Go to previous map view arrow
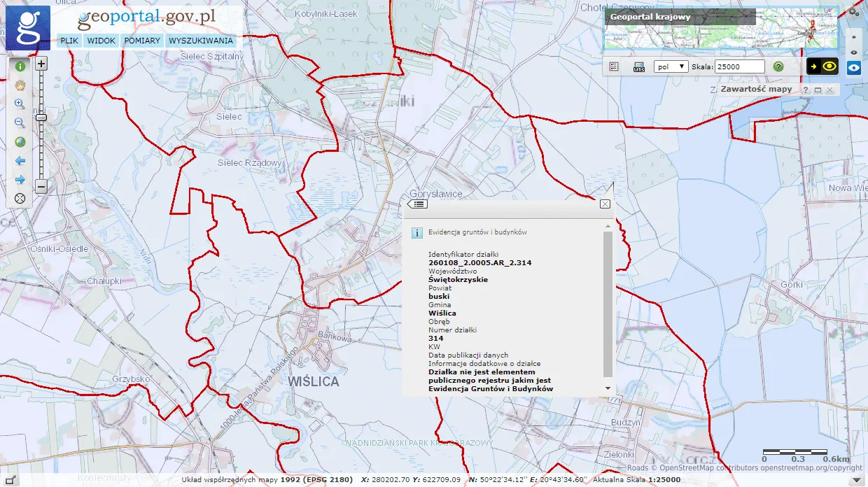This screenshot has width=868, height=487. coord(20,161)
